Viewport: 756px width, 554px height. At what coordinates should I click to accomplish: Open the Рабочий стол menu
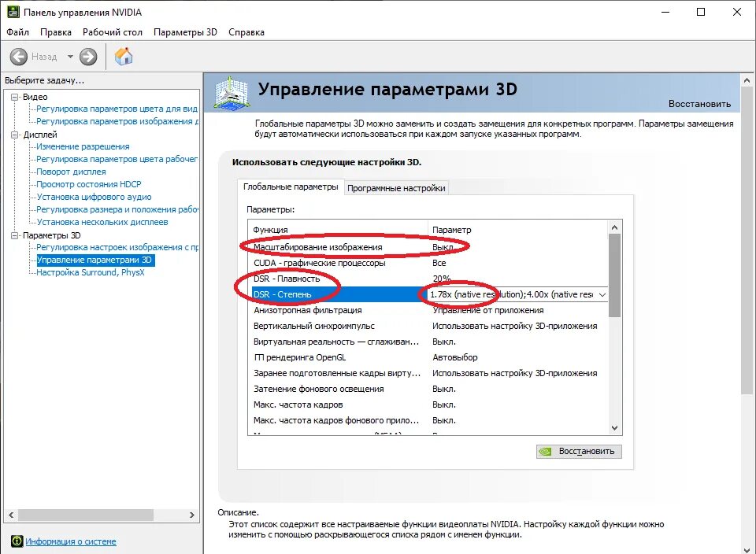[x=113, y=32]
